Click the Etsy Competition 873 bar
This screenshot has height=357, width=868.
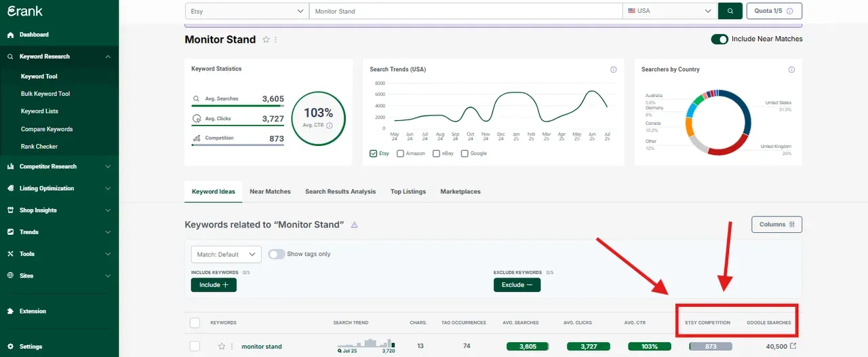coord(711,346)
